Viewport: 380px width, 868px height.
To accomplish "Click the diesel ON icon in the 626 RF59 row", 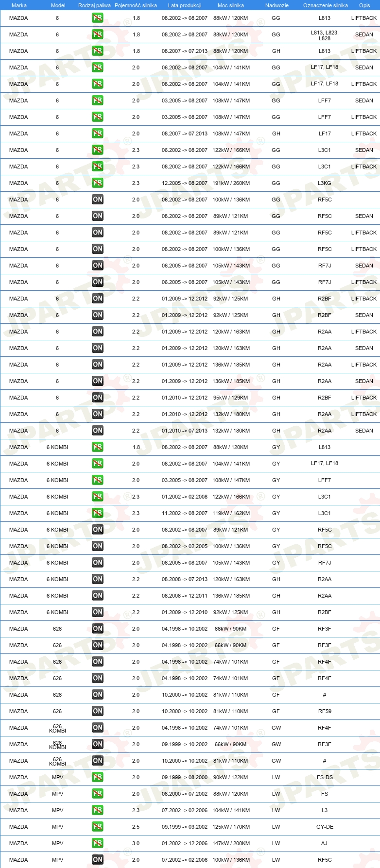I will click(x=98, y=711).
